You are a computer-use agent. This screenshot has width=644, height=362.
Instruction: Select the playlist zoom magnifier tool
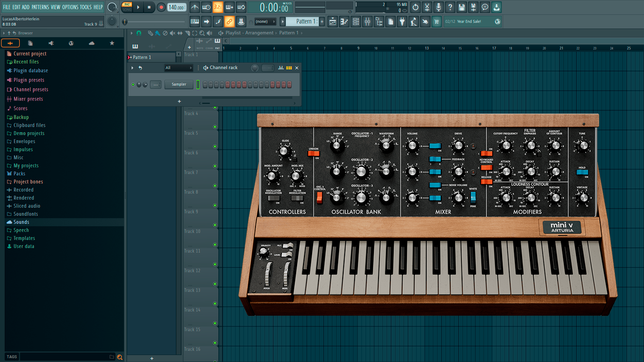tap(202, 33)
